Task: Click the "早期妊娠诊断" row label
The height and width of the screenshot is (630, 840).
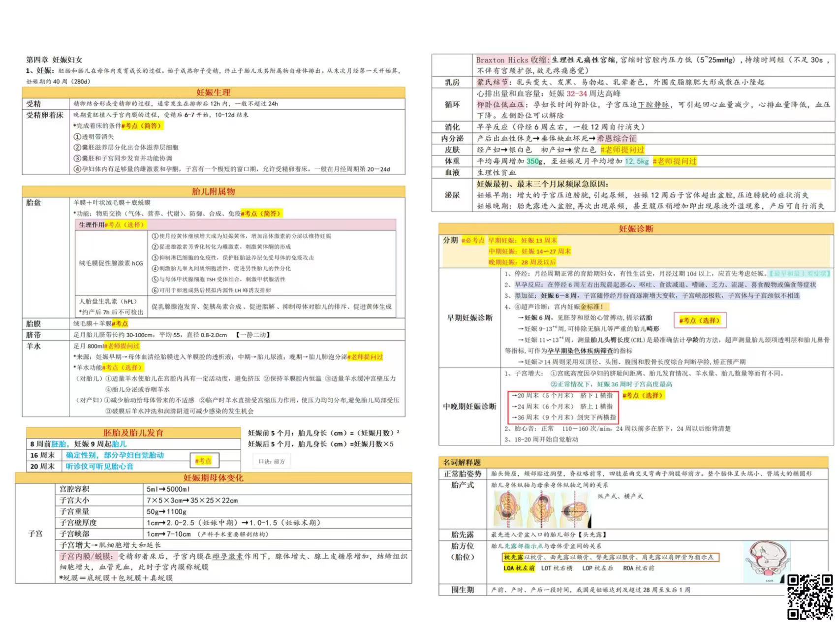Action: tap(469, 317)
